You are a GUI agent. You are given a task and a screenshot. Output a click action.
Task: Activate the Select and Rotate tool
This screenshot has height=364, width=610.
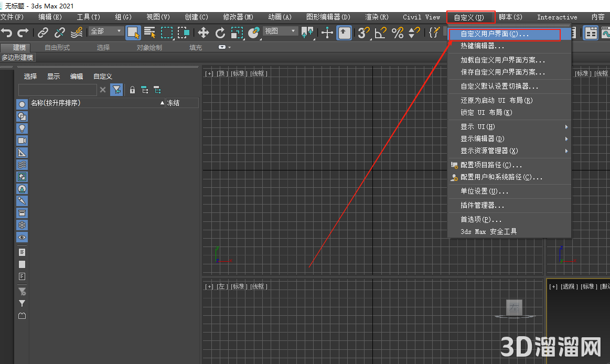pos(220,33)
